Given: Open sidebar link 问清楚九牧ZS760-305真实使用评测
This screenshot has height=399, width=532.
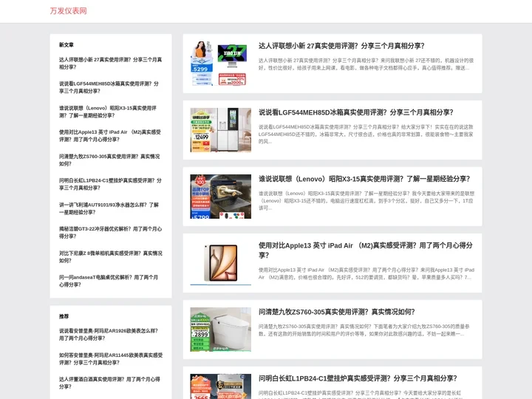Looking at the screenshot, I should point(109,160).
